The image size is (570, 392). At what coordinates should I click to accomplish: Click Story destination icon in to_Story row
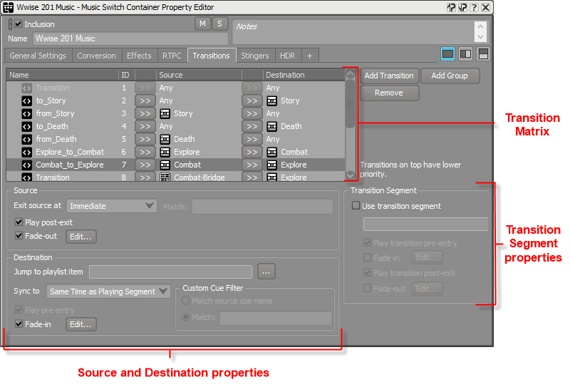(272, 100)
